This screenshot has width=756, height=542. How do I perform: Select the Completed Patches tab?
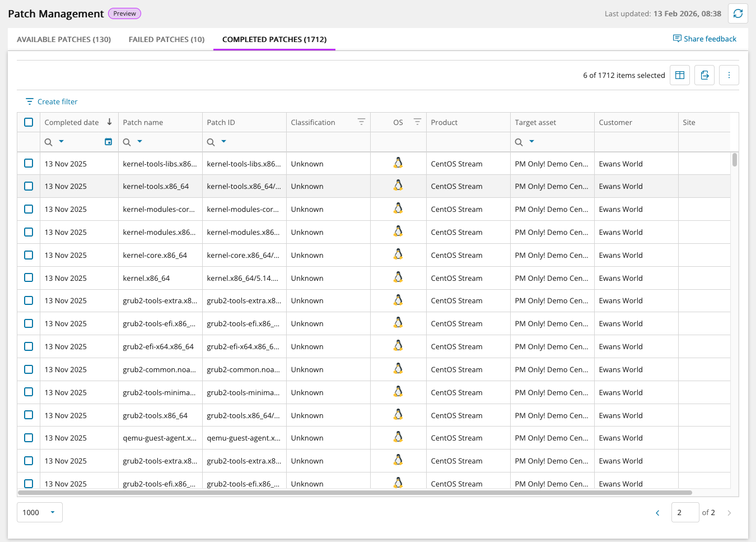click(x=274, y=39)
